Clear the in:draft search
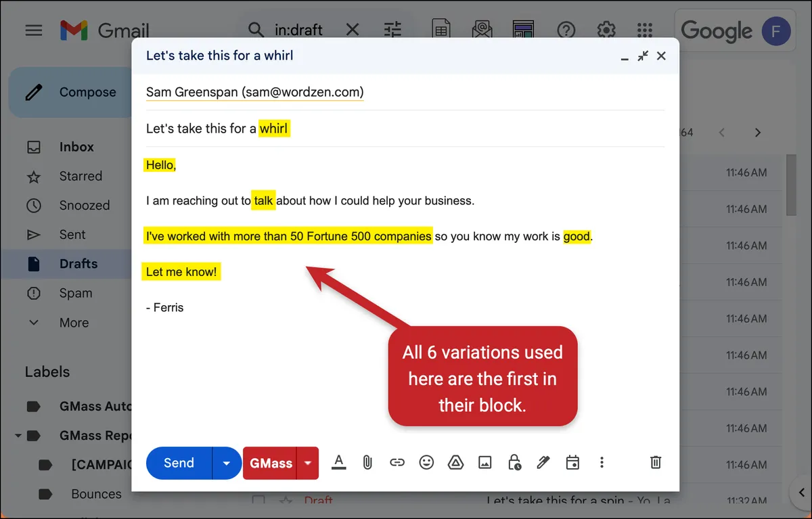 353,30
